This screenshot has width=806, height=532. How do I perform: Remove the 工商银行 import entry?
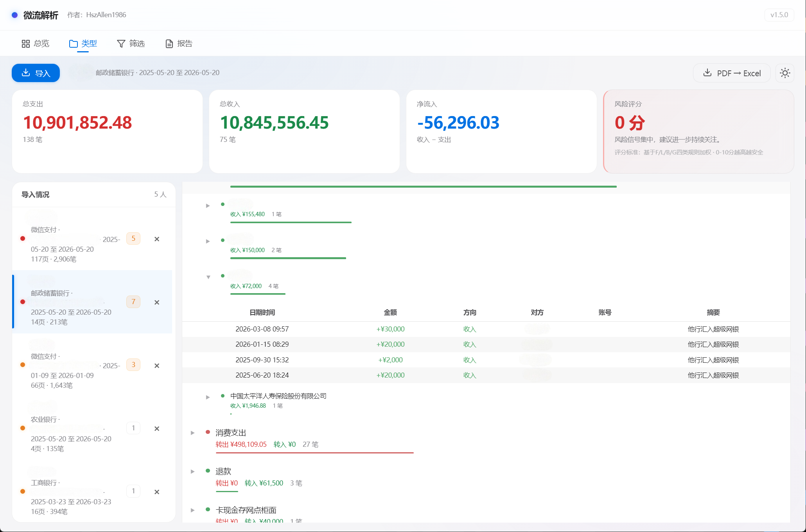click(157, 492)
